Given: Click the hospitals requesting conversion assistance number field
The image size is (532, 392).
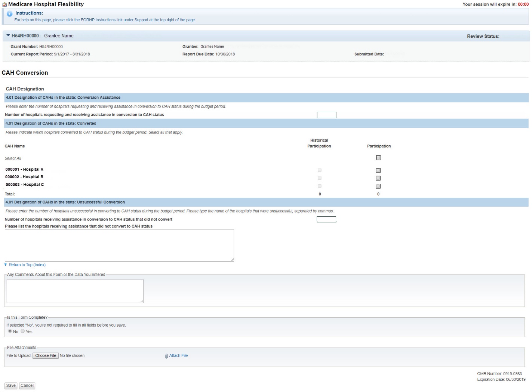Looking at the screenshot, I should pos(326,115).
